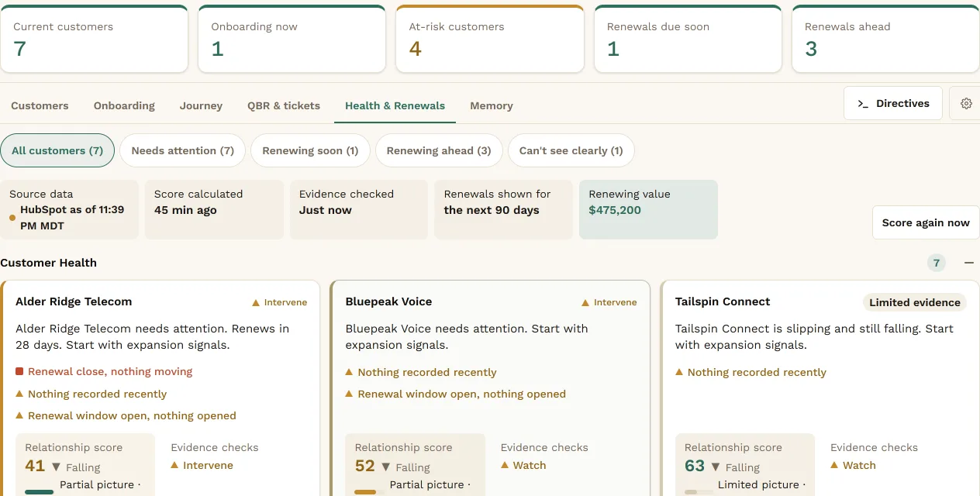Screen dimensions: 980x496
Task: Filter by Renewing soon (1)
Action: point(310,150)
